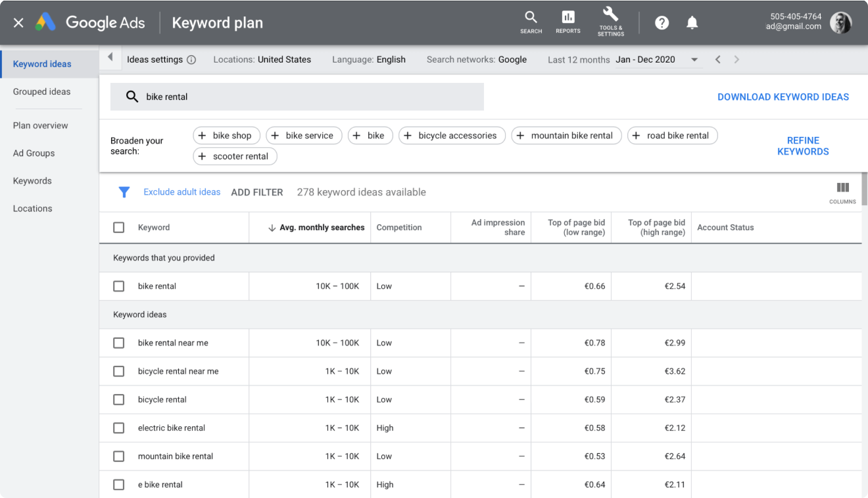Select the 'electric bike rental' row checkbox

tap(119, 428)
